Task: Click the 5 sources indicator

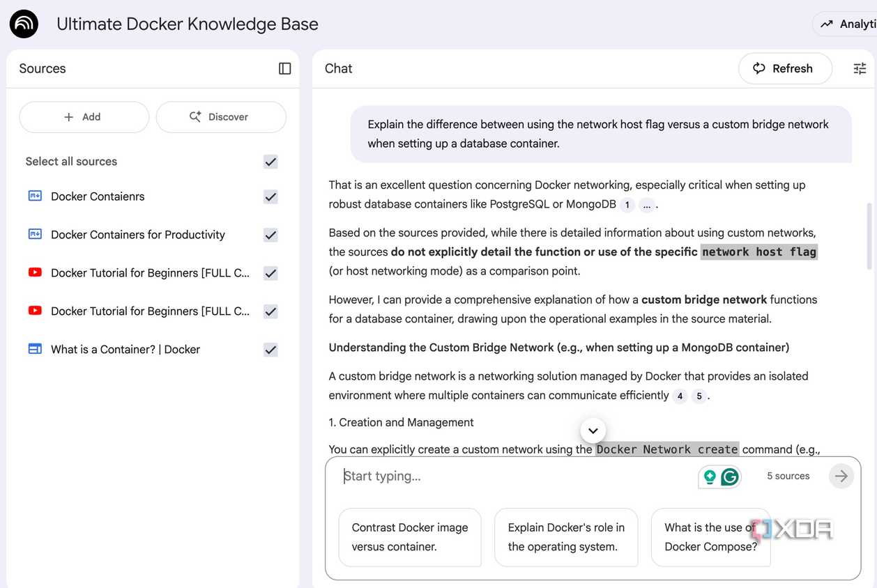Action: tap(788, 477)
